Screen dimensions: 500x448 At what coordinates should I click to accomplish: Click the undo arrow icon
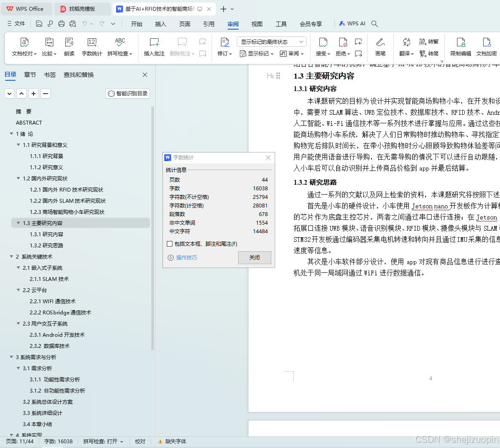85,24
